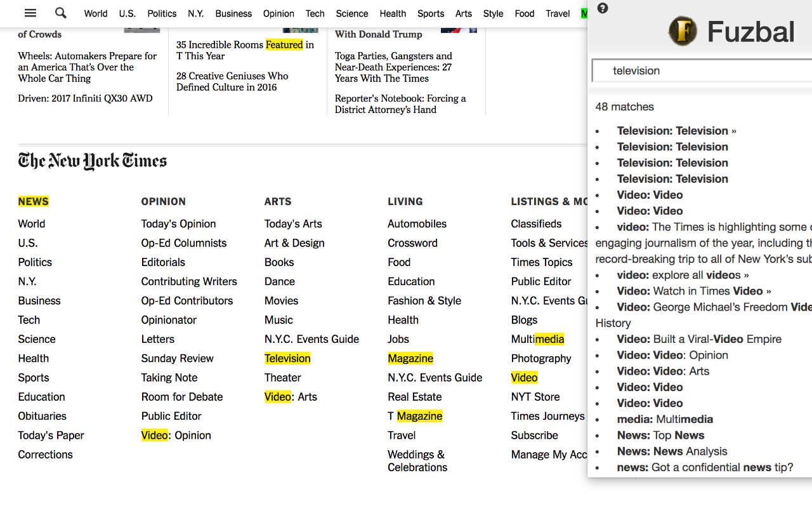Select 'video: explore all videos' match
Image resolution: width=812 pixels, height=508 pixels.
(x=683, y=275)
